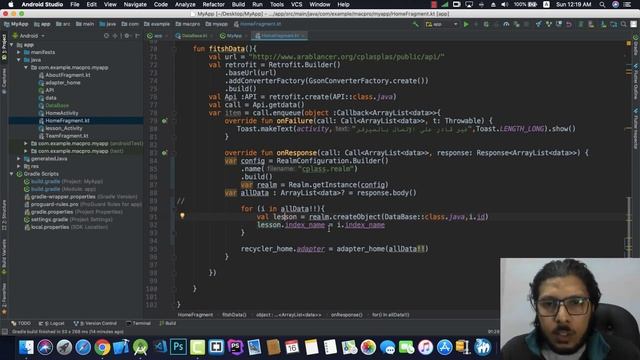Click the undo/revert arrow in the toolbar
Screen dimensions: 640x360
point(569,24)
